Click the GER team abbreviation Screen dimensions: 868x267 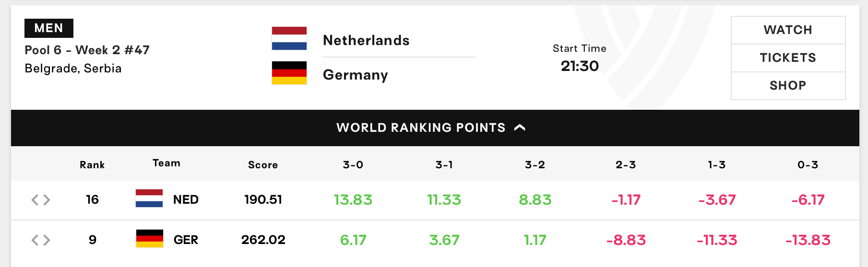pyautogui.click(x=186, y=240)
